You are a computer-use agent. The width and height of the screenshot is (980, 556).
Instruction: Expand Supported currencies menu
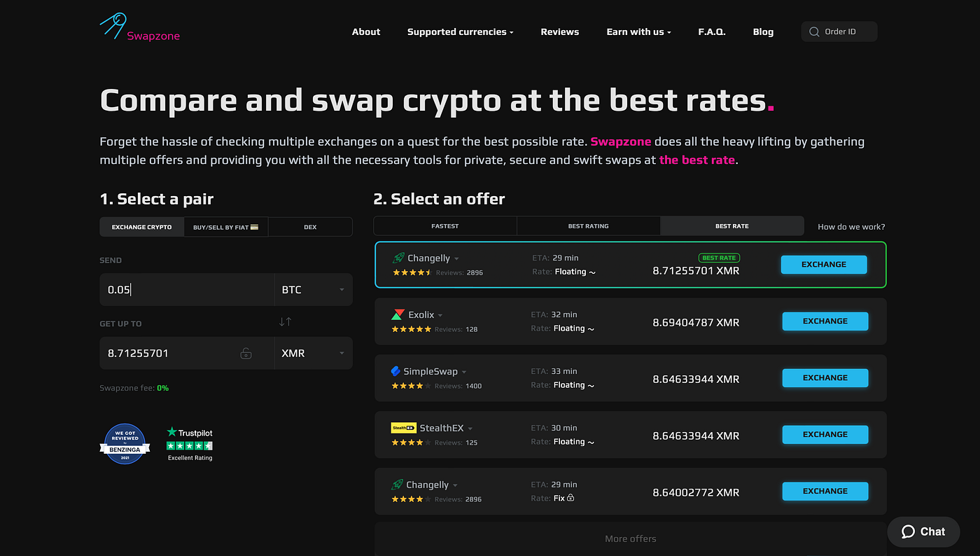point(460,32)
